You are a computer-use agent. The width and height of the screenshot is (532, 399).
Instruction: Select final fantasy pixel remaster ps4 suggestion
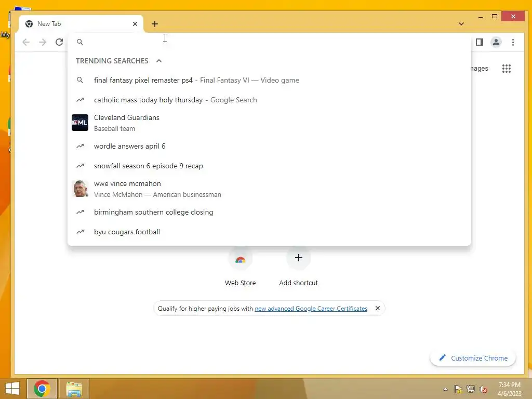point(269,80)
